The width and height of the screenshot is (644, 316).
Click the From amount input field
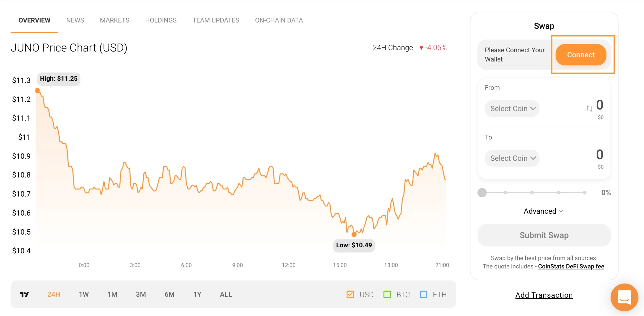[x=600, y=105]
